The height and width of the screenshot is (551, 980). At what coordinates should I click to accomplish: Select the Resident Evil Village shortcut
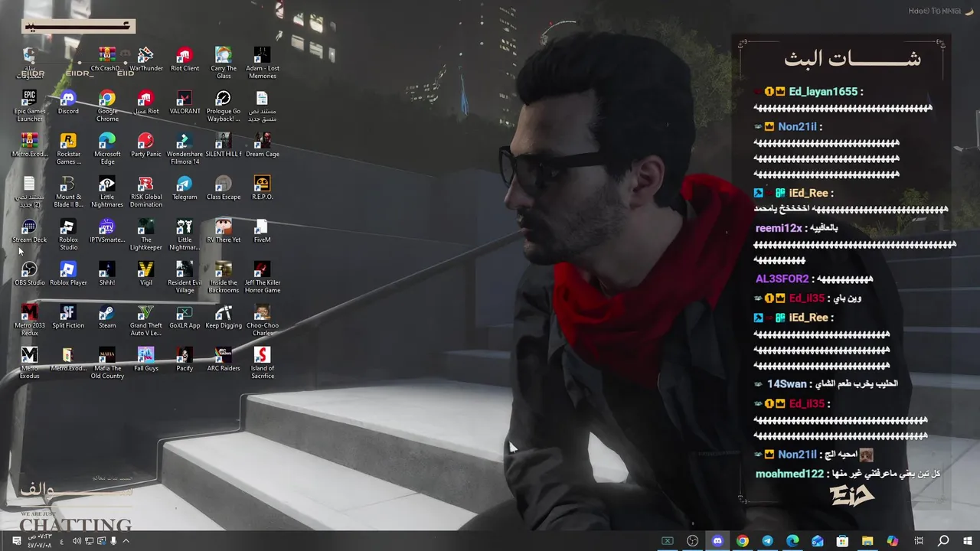[x=185, y=277]
